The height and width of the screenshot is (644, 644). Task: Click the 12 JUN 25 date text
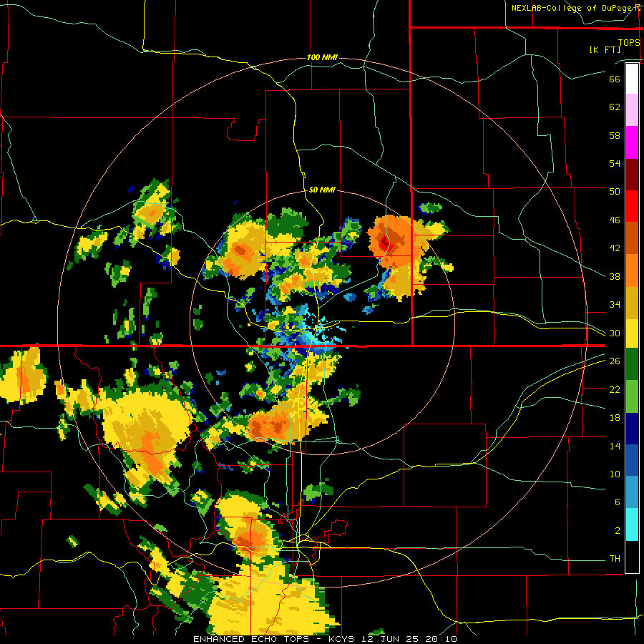tap(391, 639)
